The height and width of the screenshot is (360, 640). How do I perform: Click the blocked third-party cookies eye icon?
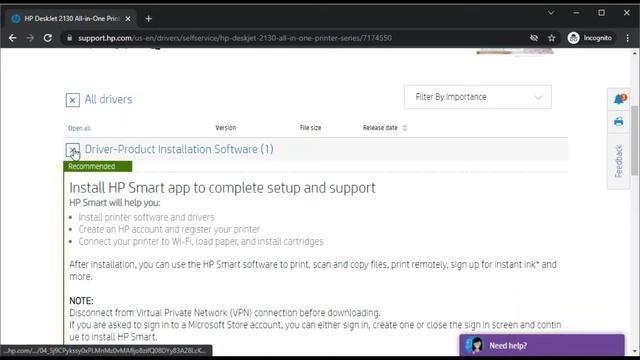[534, 38]
